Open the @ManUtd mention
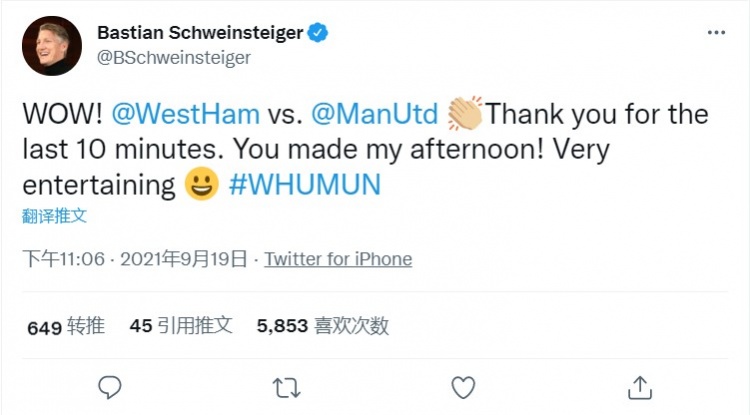This screenshot has width=750, height=415. (x=375, y=114)
